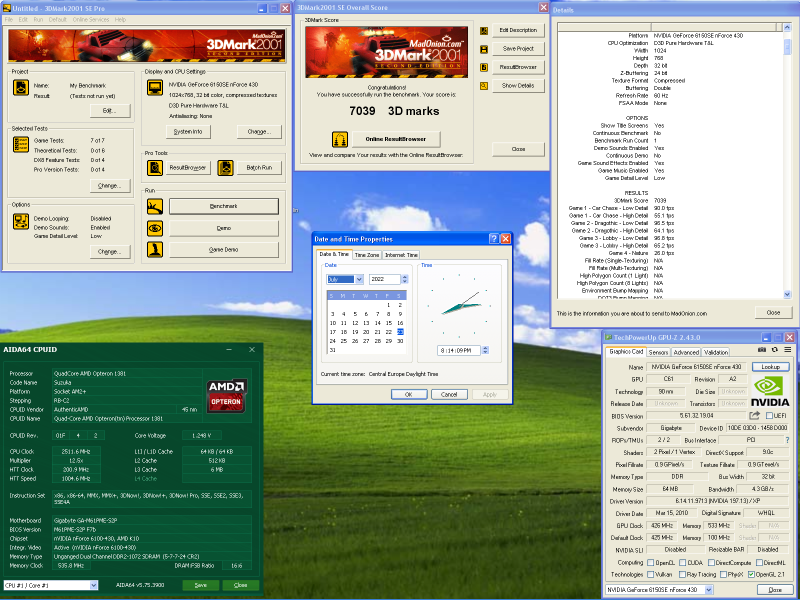
Task: Take GPU-Z screenshot with camera icon
Action: tap(762, 350)
